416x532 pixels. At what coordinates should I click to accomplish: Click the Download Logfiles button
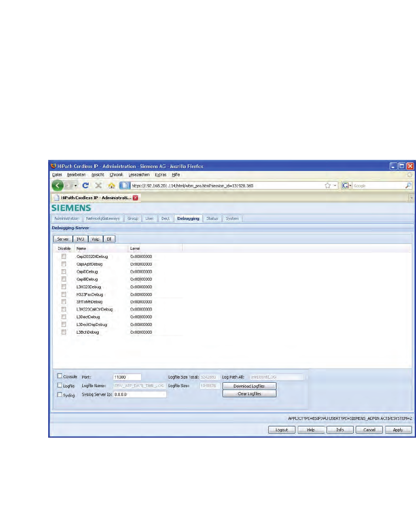point(249,386)
